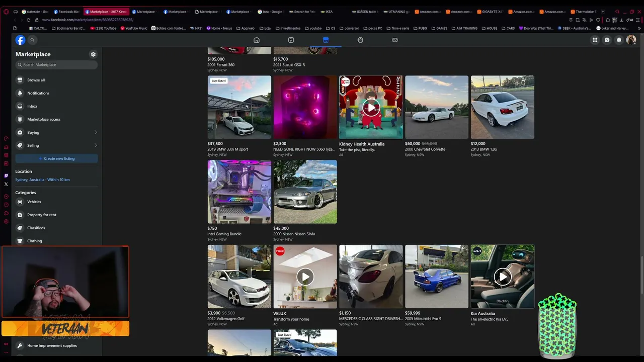644x362 pixels.
Task: Open browser extensions puzzle icon
Action: tap(607, 20)
